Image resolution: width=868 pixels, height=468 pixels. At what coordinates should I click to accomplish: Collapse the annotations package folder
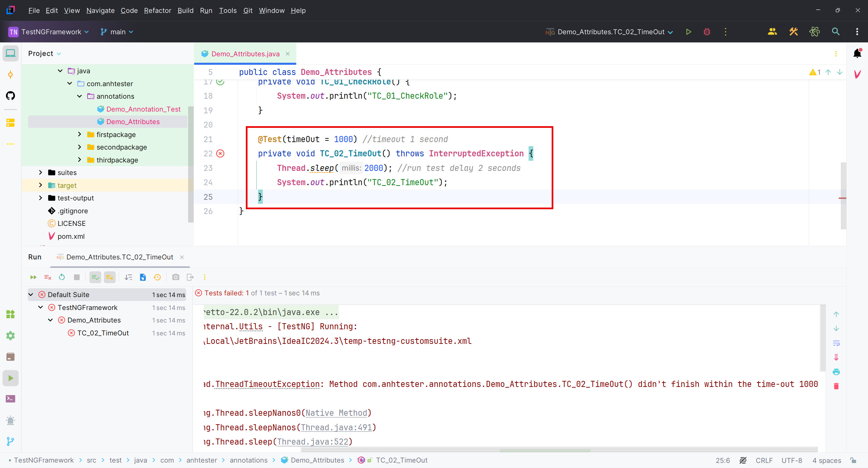pos(79,96)
